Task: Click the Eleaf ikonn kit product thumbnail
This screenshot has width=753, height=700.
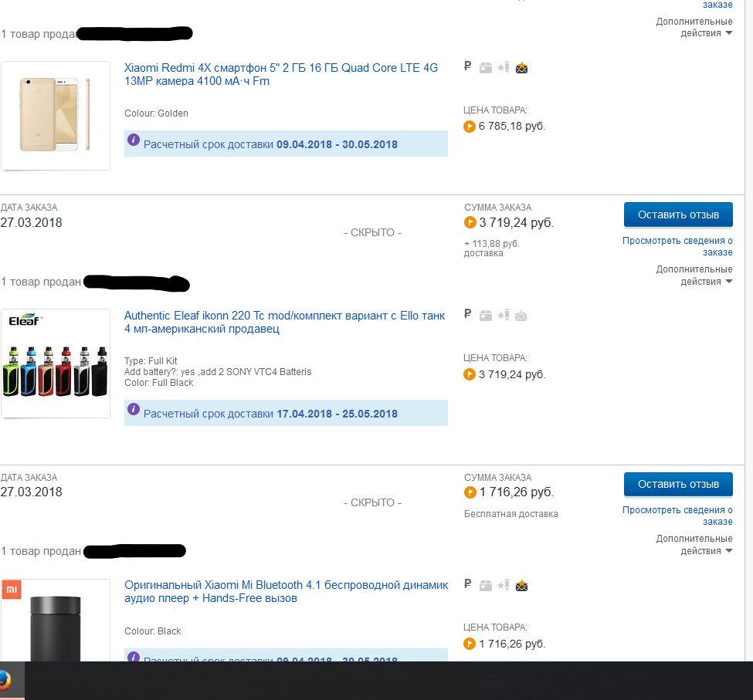Action: click(56, 364)
